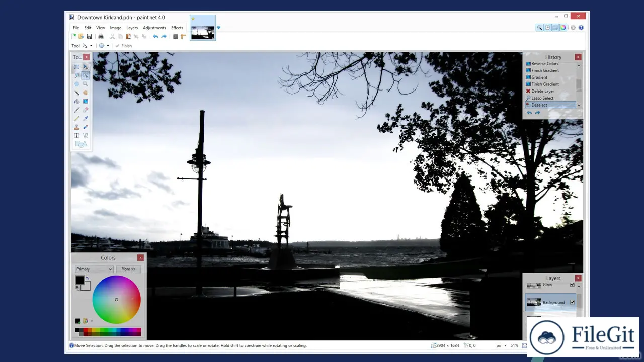Open the Primary color dropdown
This screenshot has width=644, height=362.
[x=94, y=269]
